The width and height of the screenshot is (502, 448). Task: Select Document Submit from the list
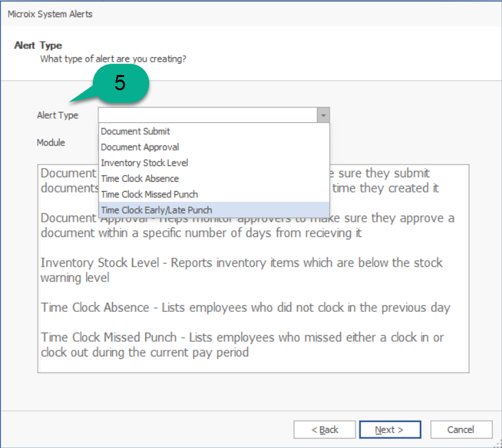(x=135, y=131)
